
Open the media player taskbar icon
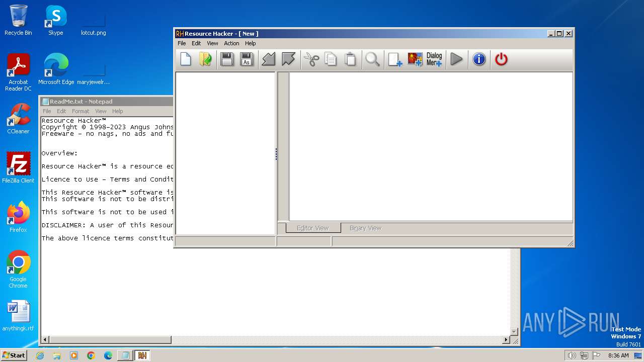(x=74, y=355)
